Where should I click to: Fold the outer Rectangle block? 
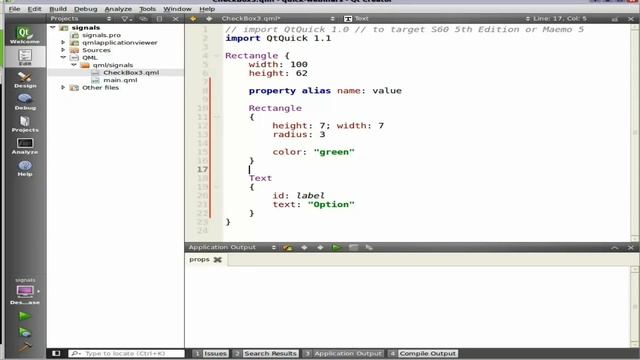217,56
